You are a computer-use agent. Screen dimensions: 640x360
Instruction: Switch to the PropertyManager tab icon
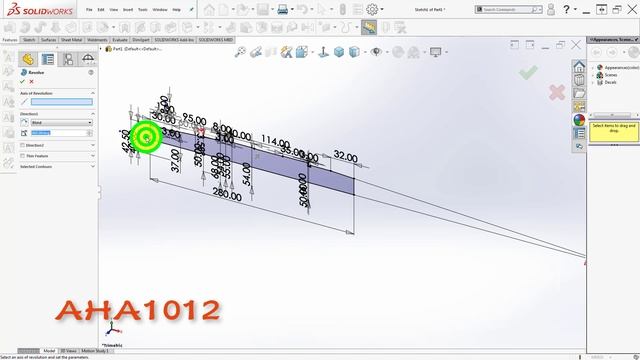(x=48, y=60)
